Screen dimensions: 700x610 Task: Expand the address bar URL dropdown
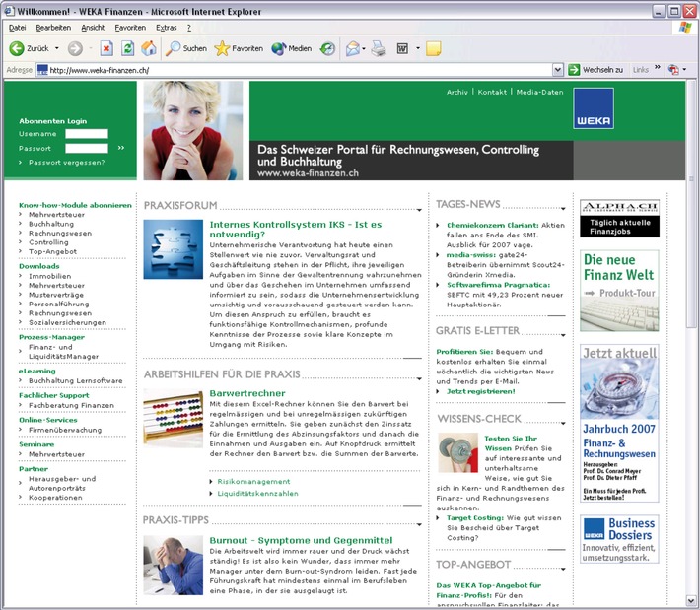click(x=558, y=70)
